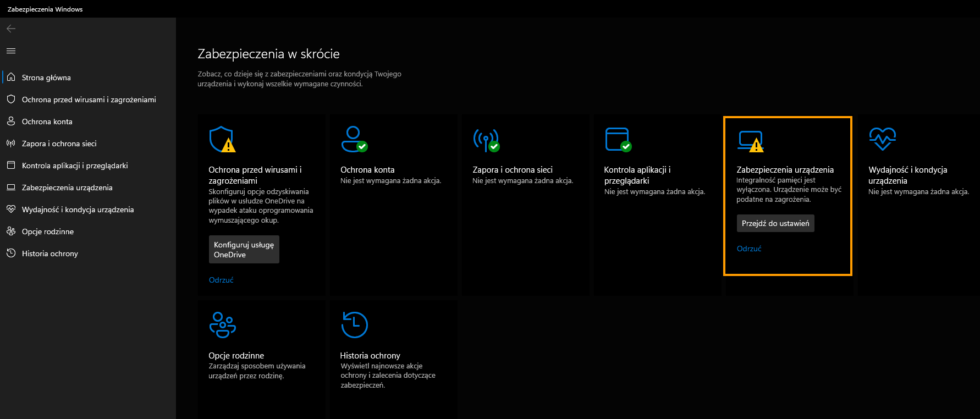Click the OneDrive recovery options description text
Image resolution: width=980 pixels, height=419 pixels.
click(261, 206)
